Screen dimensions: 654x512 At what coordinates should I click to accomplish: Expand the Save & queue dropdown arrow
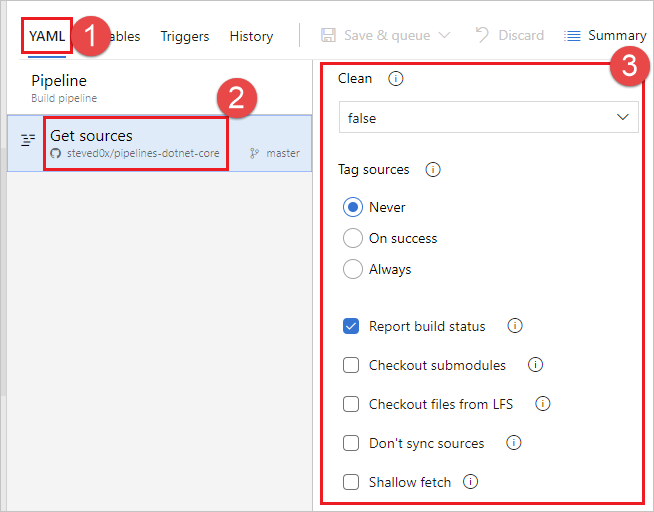(x=444, y=36)
